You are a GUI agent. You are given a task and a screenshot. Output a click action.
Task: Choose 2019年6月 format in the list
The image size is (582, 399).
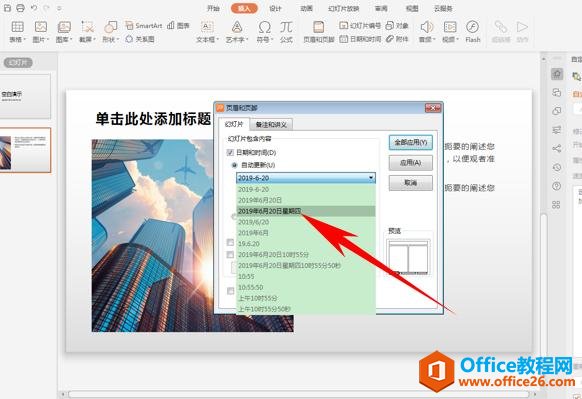point(306,233)
